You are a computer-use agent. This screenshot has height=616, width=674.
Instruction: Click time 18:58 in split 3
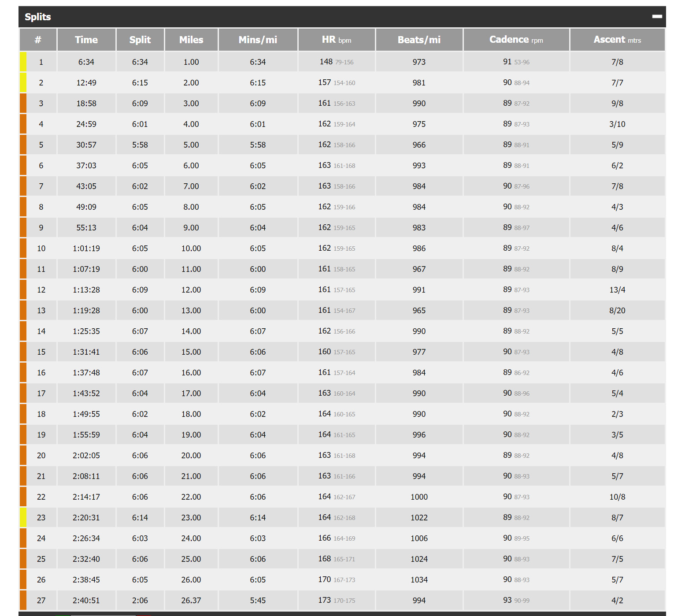[86, 104]
